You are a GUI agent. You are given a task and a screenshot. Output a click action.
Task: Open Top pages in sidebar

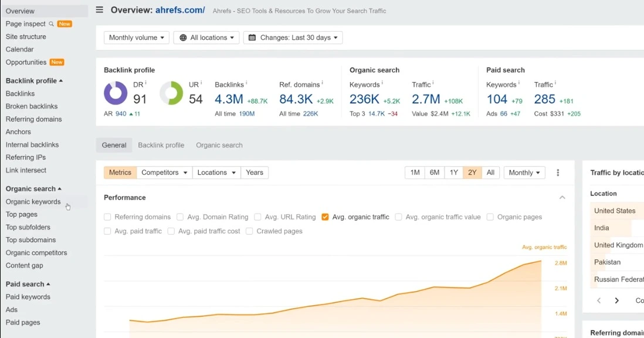coord(21,214)
